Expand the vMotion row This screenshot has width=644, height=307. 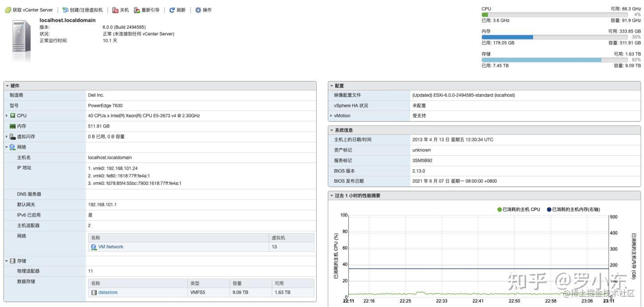pos(331,115)
